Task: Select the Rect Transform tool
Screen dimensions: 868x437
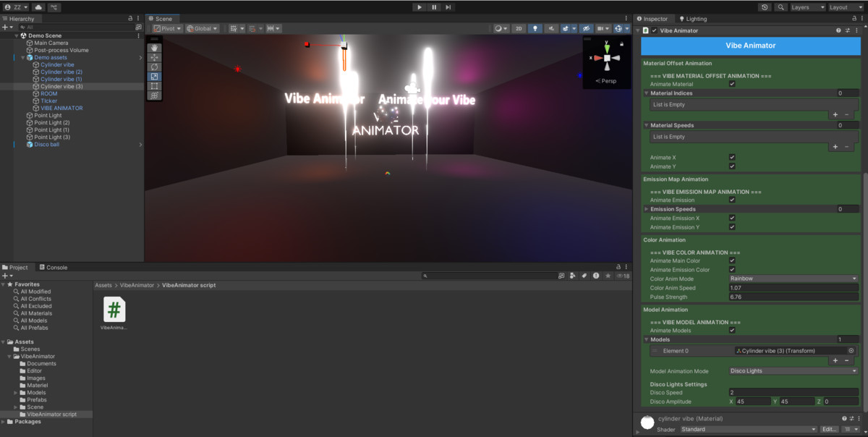Action: (154, 86)
